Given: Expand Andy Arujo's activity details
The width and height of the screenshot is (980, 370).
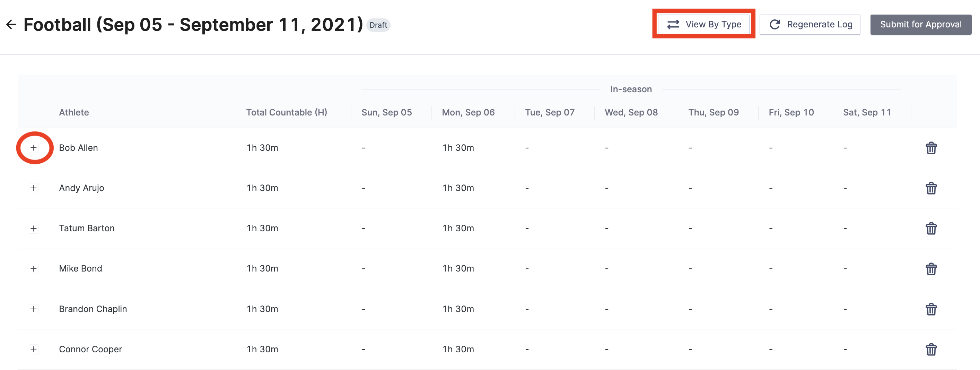Looking at the screenshot, I should point(34,188).
